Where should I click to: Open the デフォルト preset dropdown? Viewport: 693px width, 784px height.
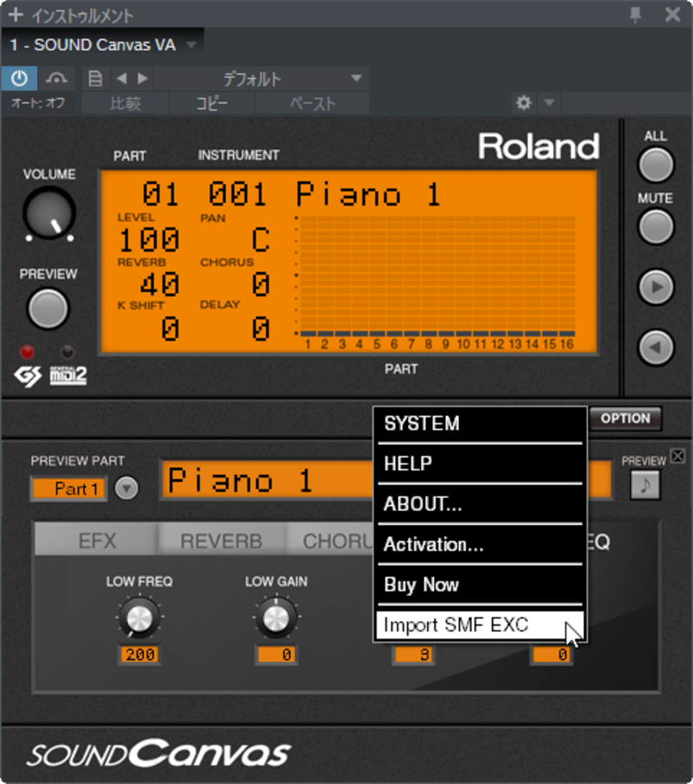click(x=262, y=79)
